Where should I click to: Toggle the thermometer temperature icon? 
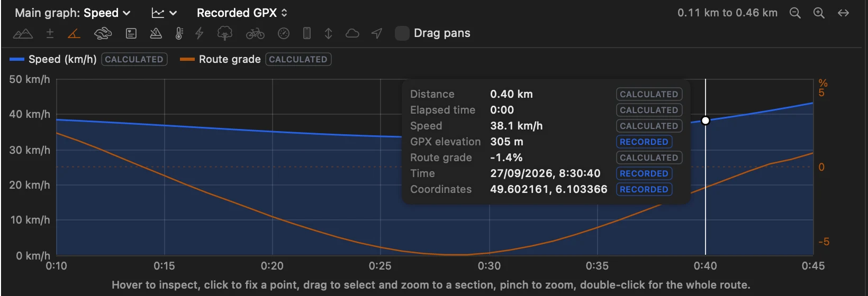[179, 34]
